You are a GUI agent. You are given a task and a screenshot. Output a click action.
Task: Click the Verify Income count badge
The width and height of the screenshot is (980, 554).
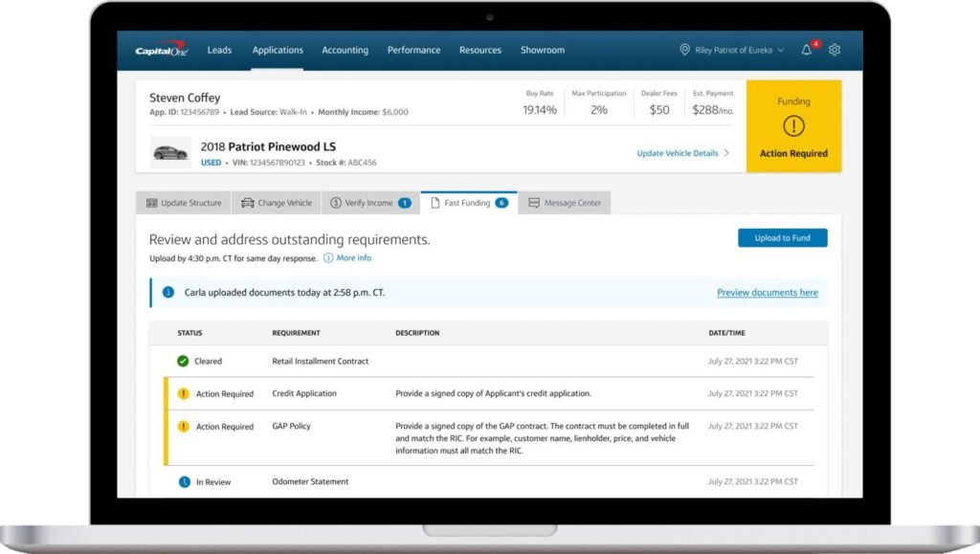(x=405, y=203)
